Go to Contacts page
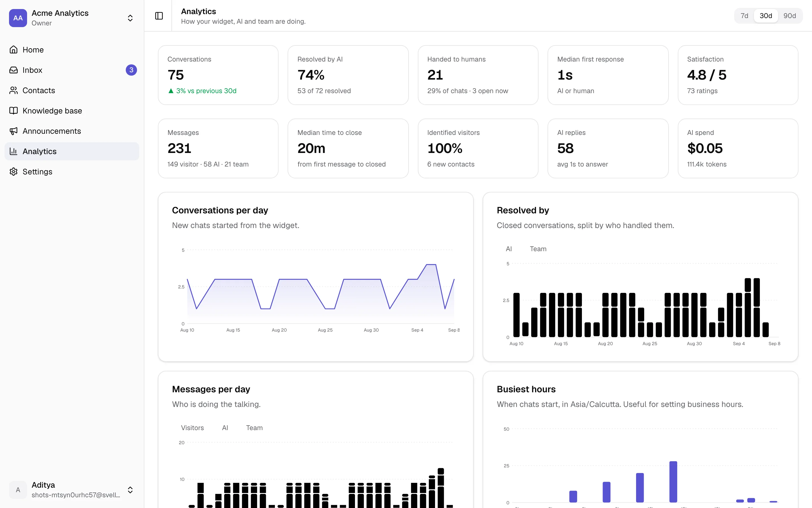 pyautogui.click(x=72, y=90)
